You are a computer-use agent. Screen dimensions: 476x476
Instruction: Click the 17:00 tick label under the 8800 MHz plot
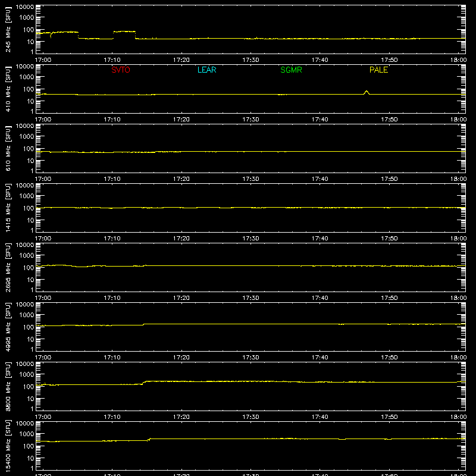pyautogui.click(x=43, y=417)
